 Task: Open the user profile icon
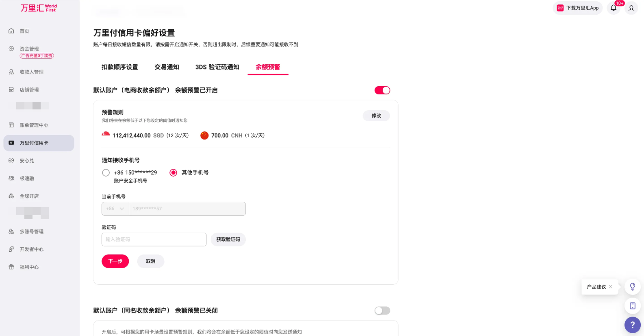pos(631,8)
